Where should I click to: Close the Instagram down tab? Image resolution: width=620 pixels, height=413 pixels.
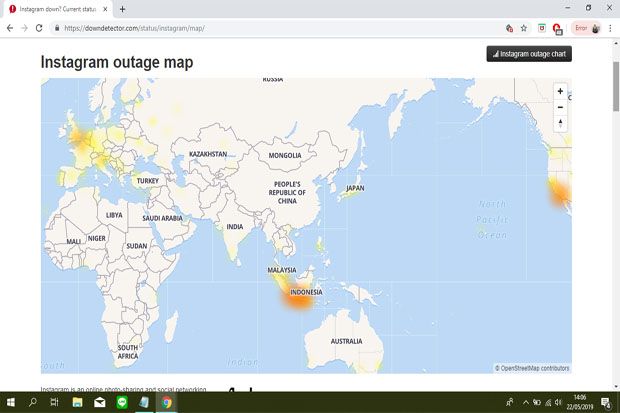105,9
